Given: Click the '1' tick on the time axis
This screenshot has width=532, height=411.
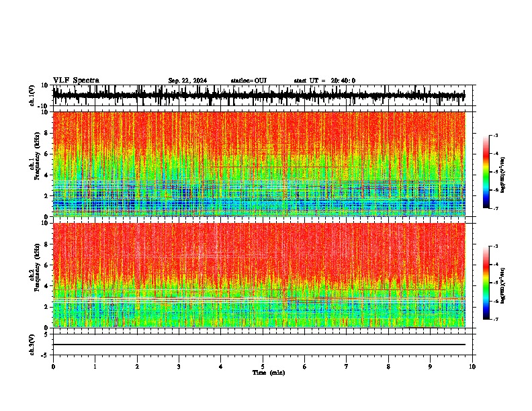Looking at the screenshot, I should click(95, 367).
